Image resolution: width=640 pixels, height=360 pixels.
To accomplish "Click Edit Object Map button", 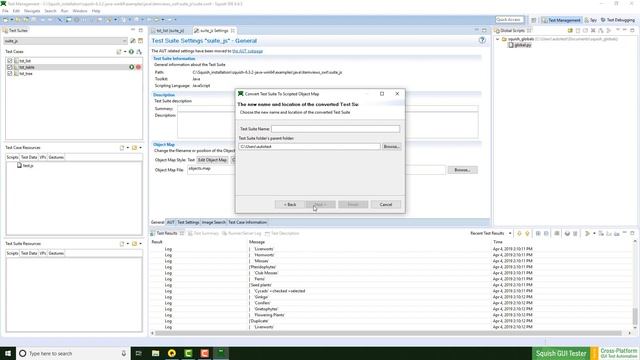I will [x=212, y=160].
